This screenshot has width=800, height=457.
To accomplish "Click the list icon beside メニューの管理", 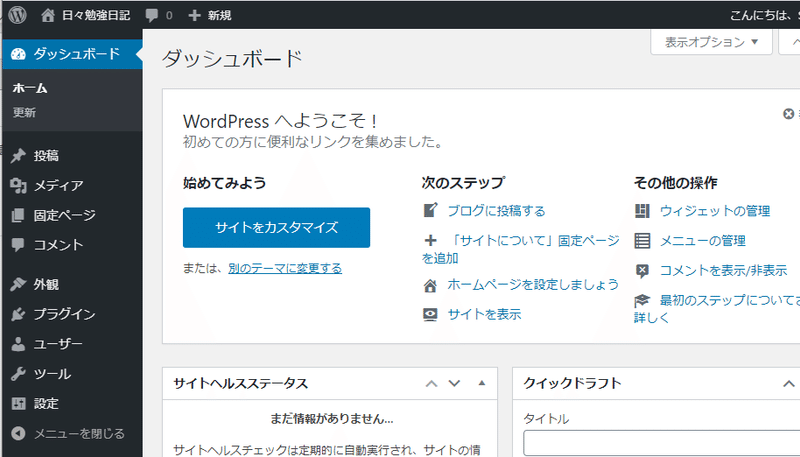I will click(642, 240).
